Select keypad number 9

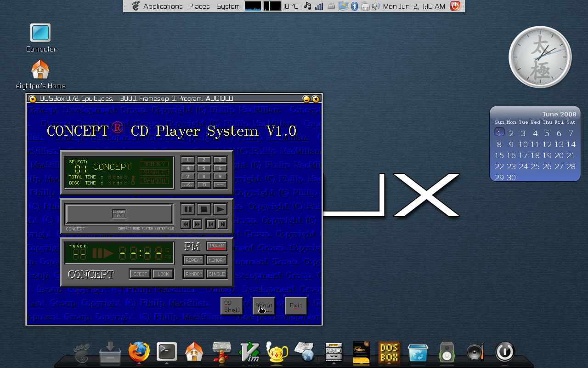220,177
